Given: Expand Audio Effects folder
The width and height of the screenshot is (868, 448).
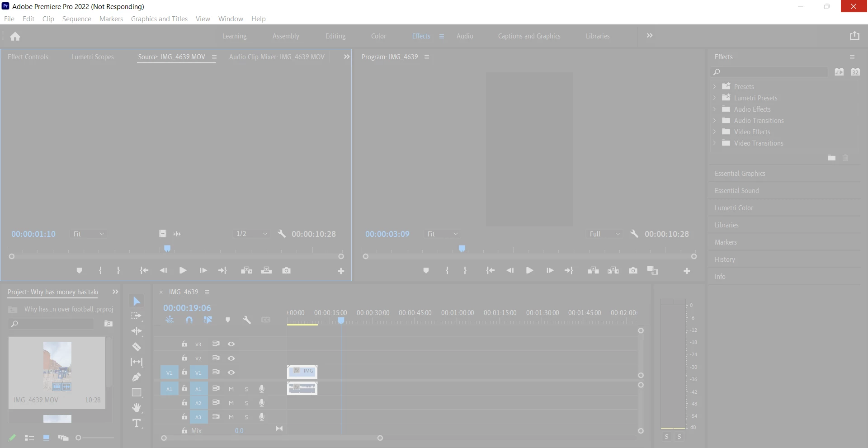Looking at the screenshot, I should [714, 109].
